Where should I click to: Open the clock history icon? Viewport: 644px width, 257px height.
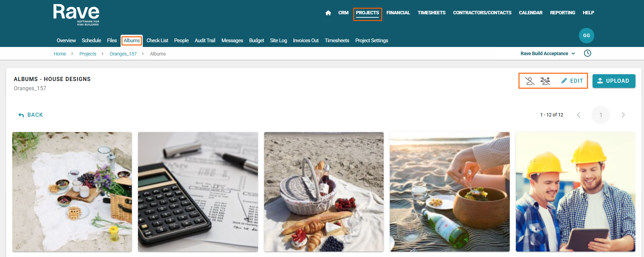[x=587, y=53]
